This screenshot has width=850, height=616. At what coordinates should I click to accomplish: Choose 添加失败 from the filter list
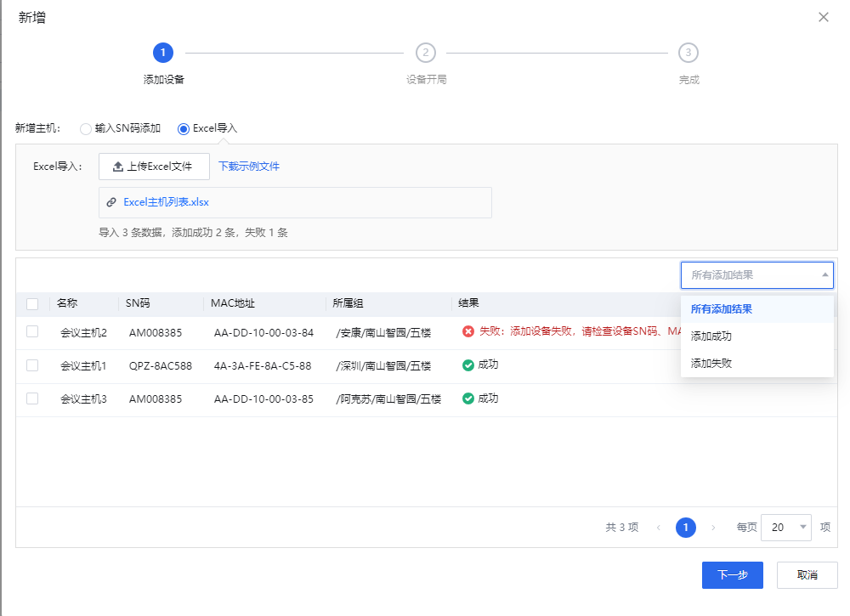pos(711,363)
